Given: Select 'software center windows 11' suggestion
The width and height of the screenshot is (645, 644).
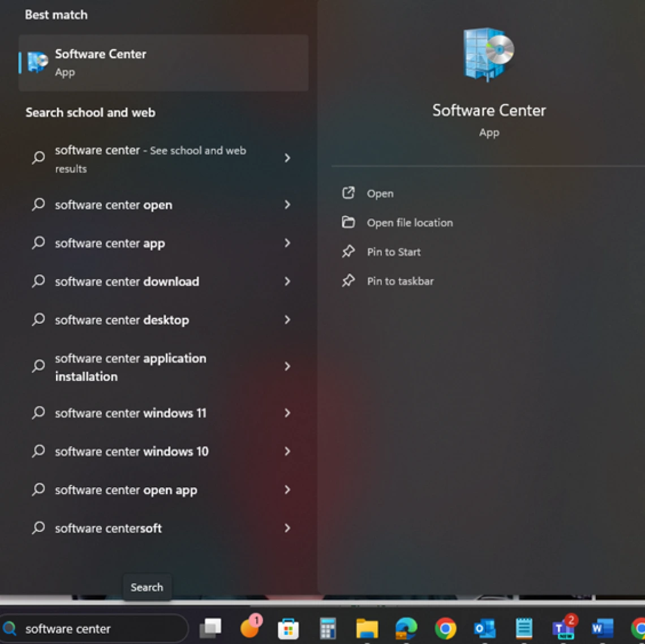Looking at the screenshot, I should [164, 413].
